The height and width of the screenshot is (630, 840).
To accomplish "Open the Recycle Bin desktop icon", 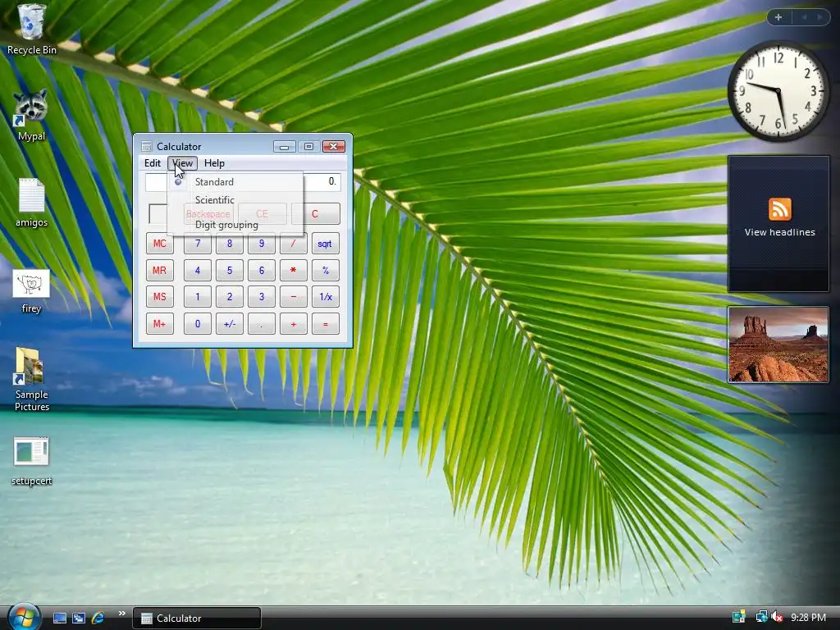I will tap(31, 30).
